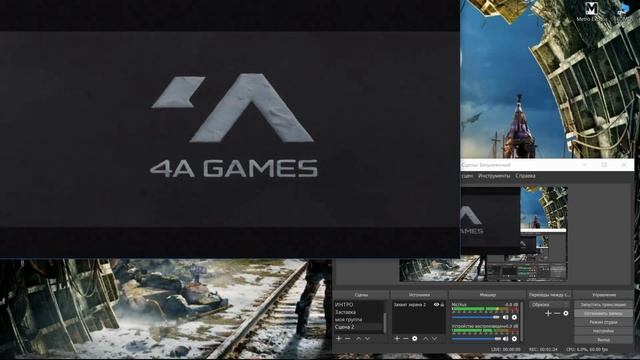640x360 pixels.
Task: Remove selected source with the minus icon
Action: point(406,339)
